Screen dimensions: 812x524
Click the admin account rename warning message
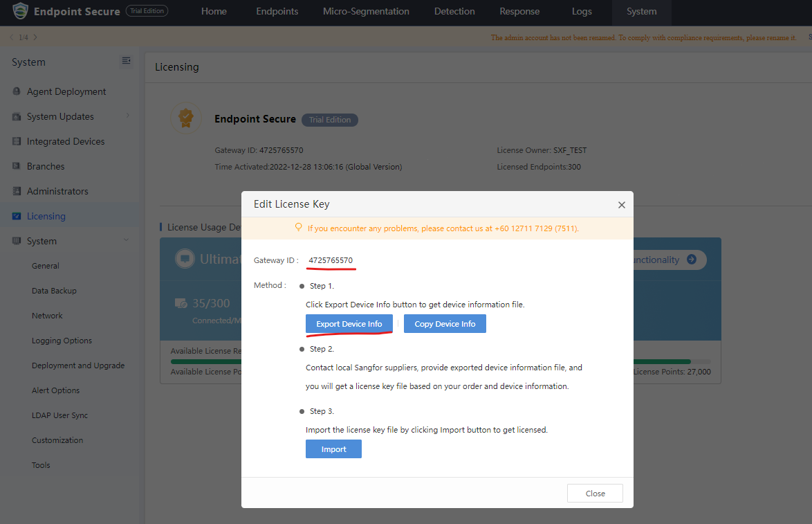[x=643, y=38]
